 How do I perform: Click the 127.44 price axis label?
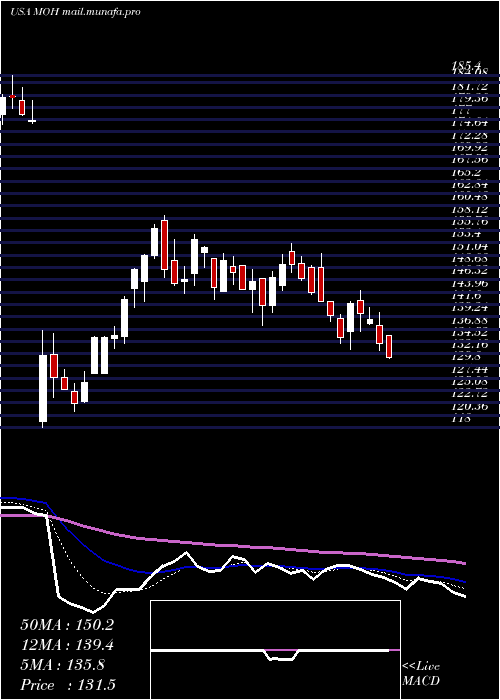coord(469,370)
